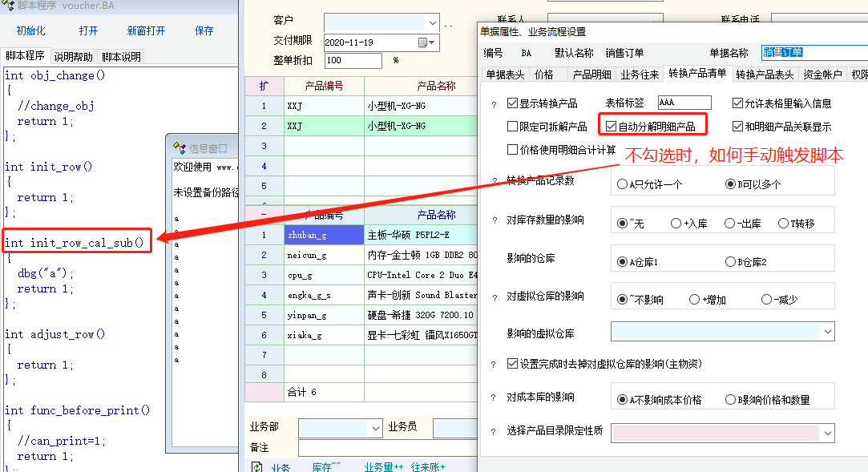This screenshot has height=472, width=868.
Task: Open the 说明帮助 tab
Action: (x=73, y=57)
